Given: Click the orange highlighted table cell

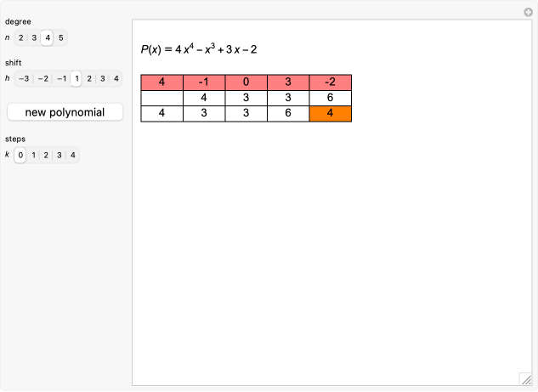Looking at the screenshot, I should (x=331, y=113).
